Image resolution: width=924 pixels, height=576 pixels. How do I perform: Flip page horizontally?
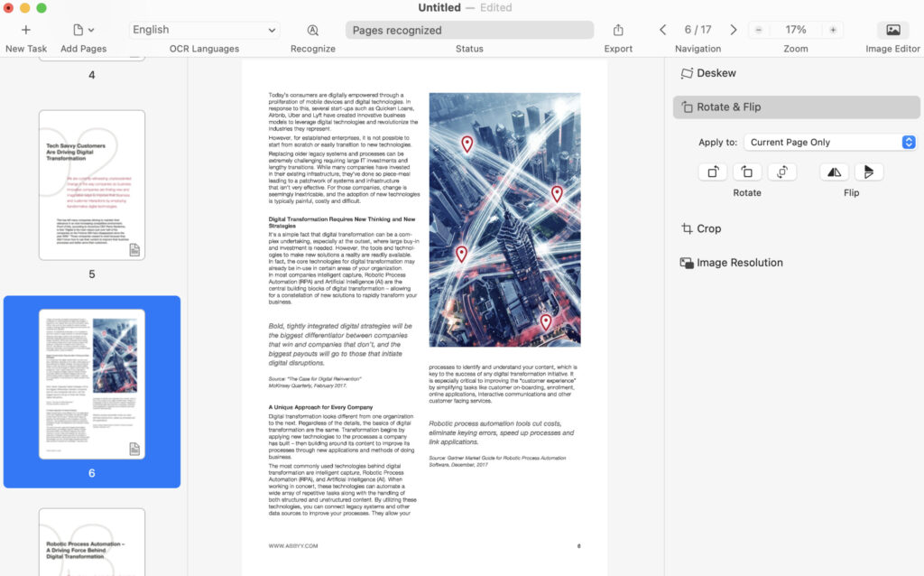point(834,172)
